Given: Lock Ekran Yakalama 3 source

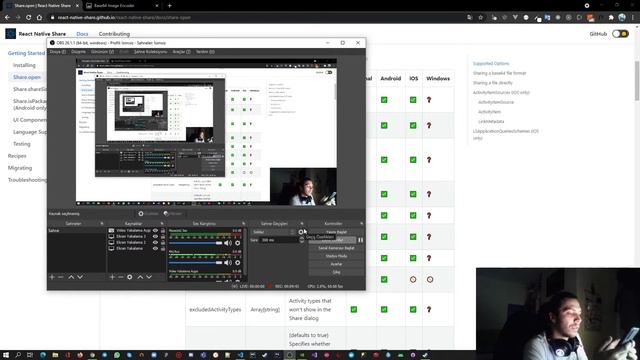Looking at the screenshot, I should coord(163,236).
